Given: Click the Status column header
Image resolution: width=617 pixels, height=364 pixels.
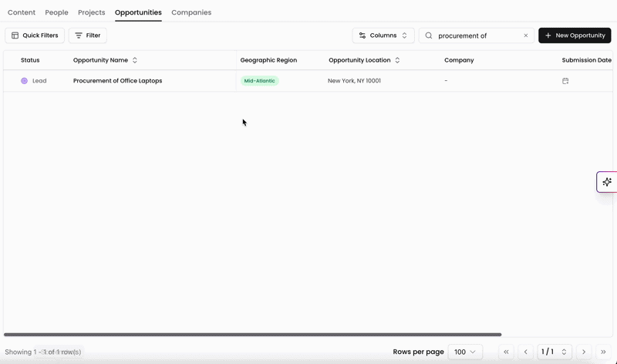Looking at the screenshot, I should pos(30,60).
